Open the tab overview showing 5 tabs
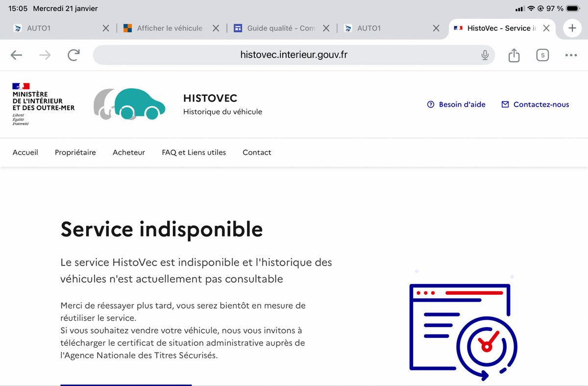 click(542, 55)
